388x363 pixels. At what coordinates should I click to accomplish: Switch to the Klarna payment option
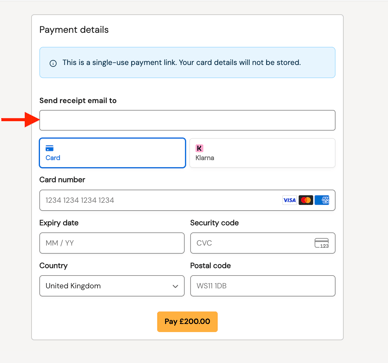click(262, 153)
